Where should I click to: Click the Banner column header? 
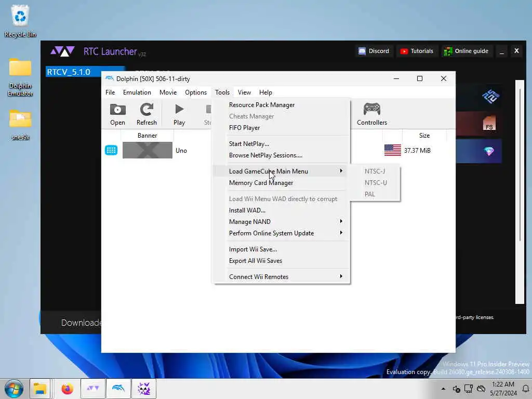pyautogui.click(x=147, y=136)
